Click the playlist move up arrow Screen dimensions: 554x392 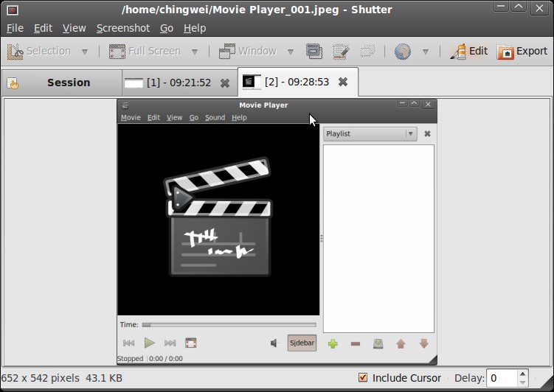401,343
